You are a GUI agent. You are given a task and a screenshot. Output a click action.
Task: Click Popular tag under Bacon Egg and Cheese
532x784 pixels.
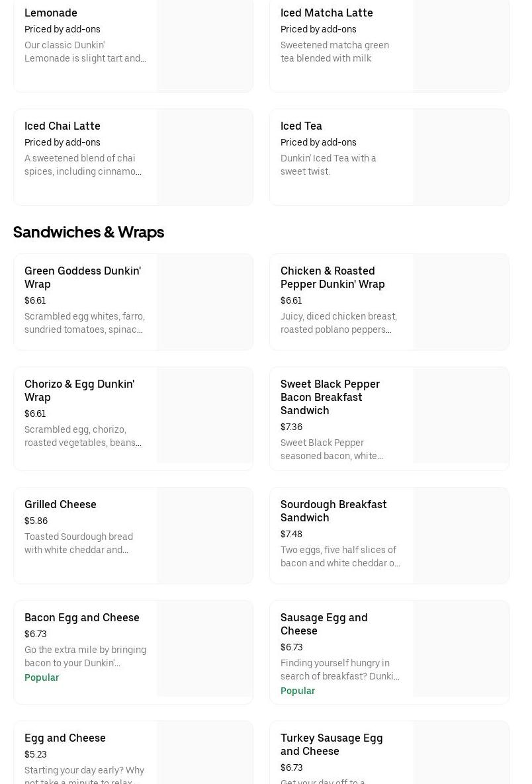[42, 677]
